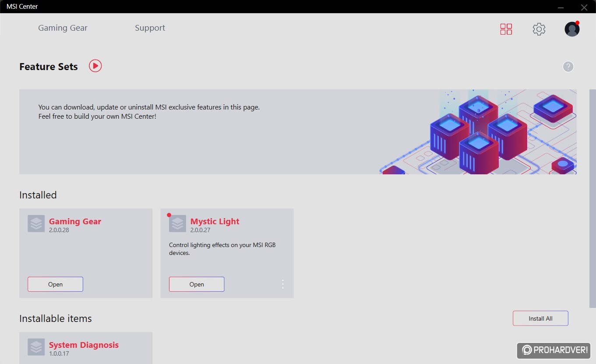596x364 pixels.
Task: Click the Installable items heading
Action: pyautogui.click(x=56, y=318)
